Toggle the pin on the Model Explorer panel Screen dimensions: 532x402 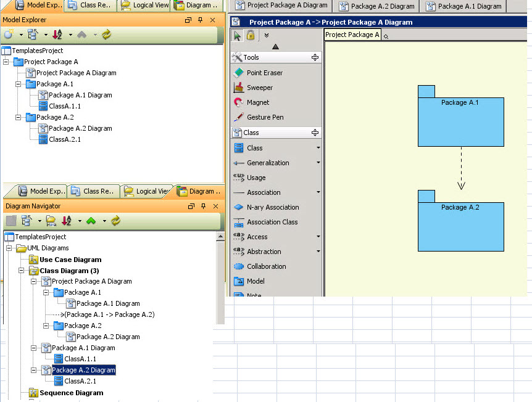click(200, 20)
